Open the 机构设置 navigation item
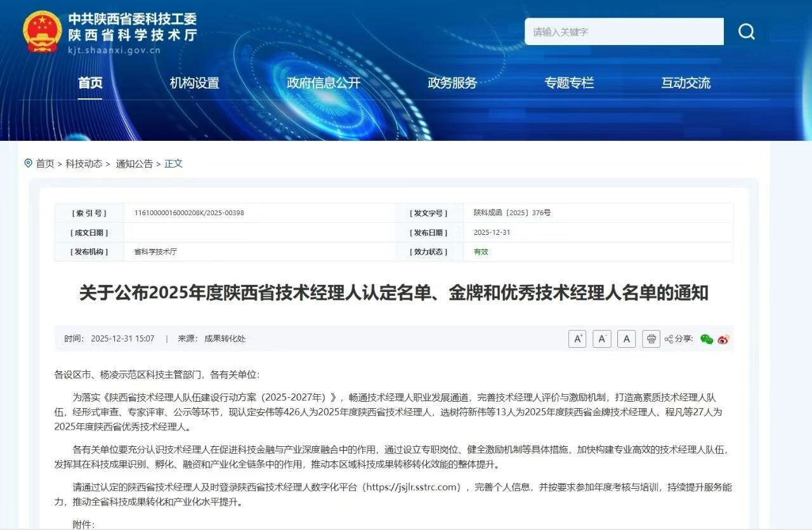The height and width of the screenshot is (530, 812). tap(194, 83)
